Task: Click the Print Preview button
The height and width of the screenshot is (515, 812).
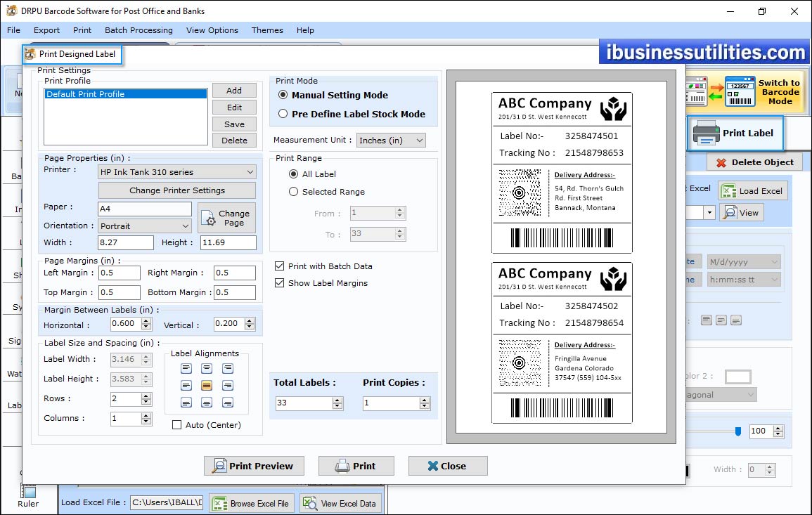Action: [254, 466]
